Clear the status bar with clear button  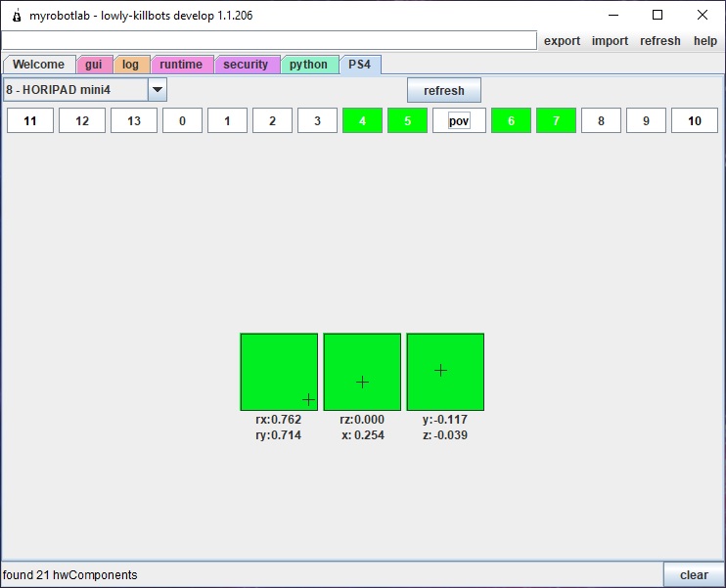pos(694,575)
